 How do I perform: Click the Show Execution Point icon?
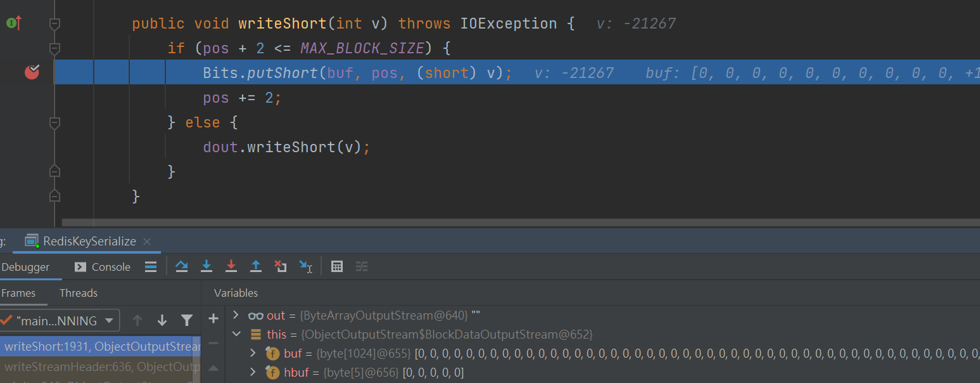point(151,267)
